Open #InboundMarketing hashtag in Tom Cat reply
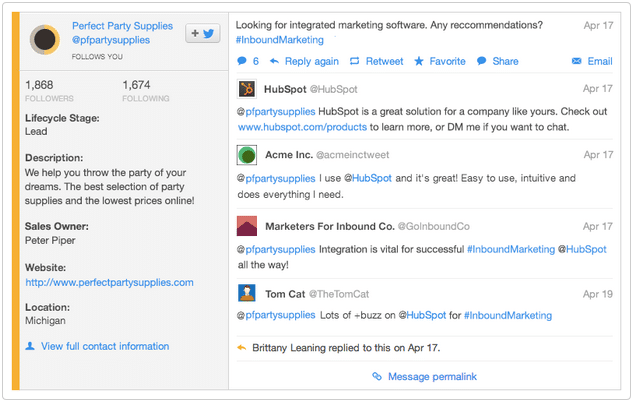This screenshot has height=401, width=632. coord(508,316)
